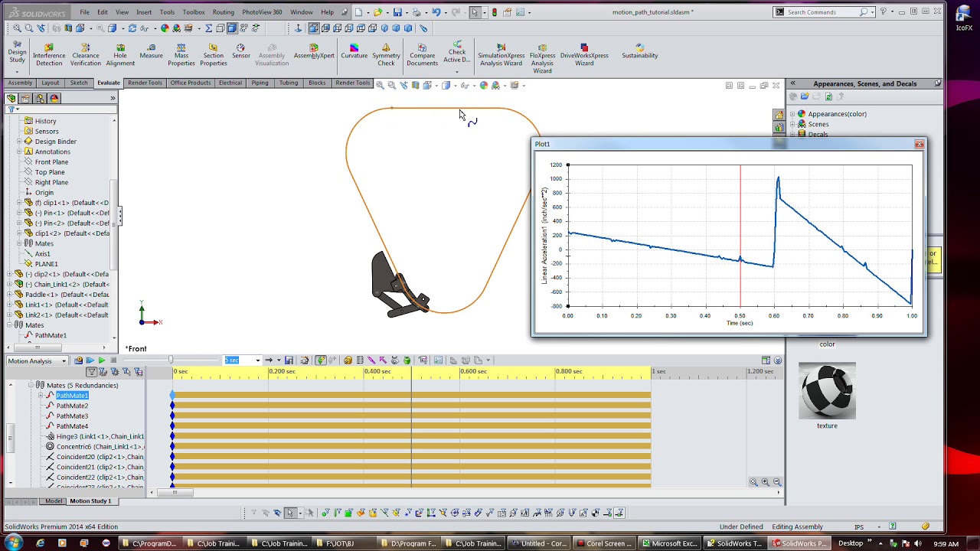Zoom to fit the timeline
Screen dimensions: 980x551
tap(754, 482)
